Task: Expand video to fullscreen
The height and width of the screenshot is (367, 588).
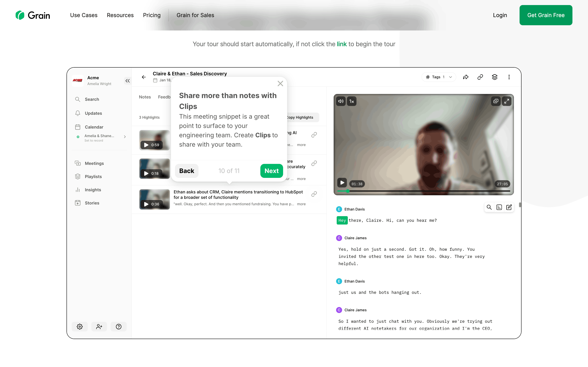Action: click(507, 101)
